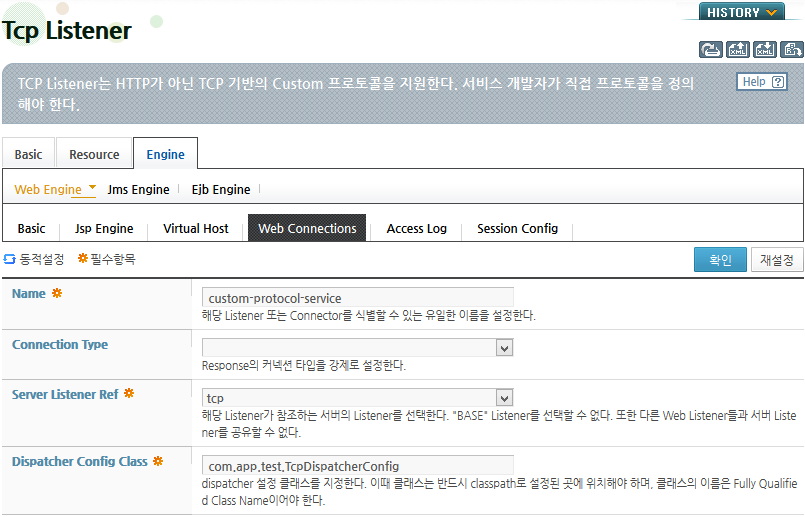Image resolution: width=805 pixels, height=517 pixels.
Task: Click the dynamic setting (동적설정) refresh icon
Action: [x=10, y=259]
